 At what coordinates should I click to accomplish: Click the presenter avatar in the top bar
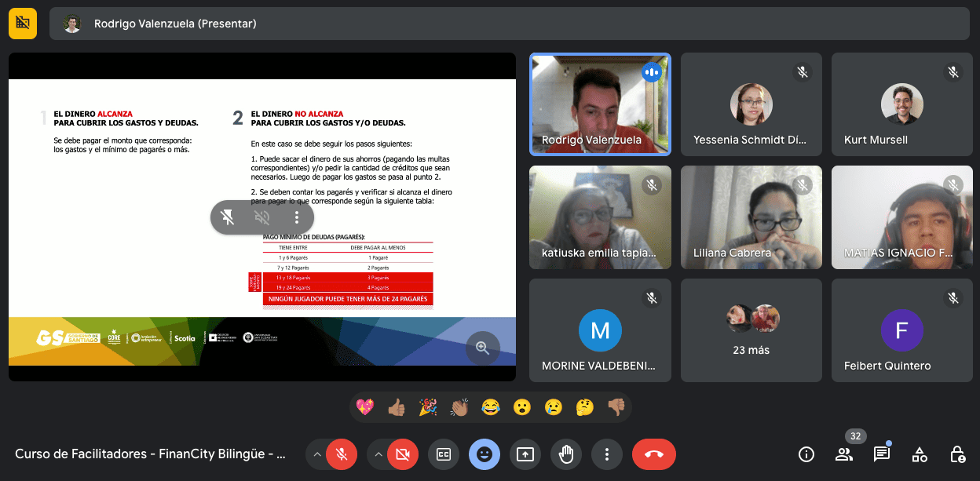[x=72, y=24]
